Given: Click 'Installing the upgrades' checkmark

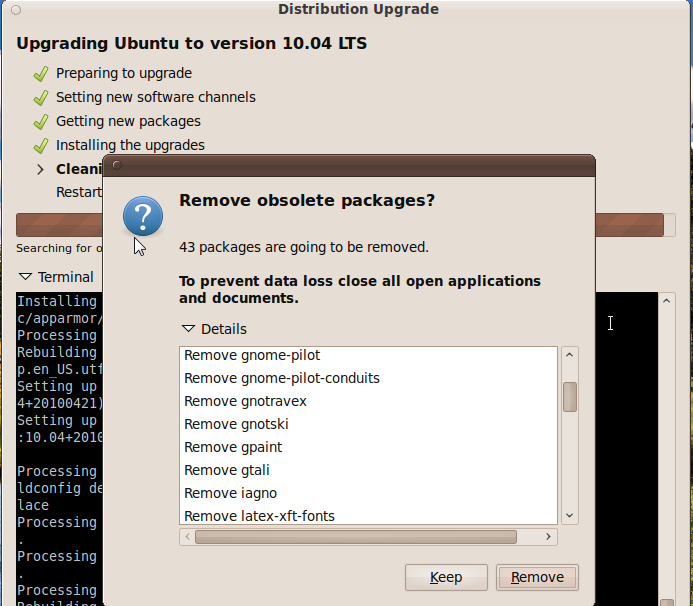Looking at the screenshot, I should point(41,145).
